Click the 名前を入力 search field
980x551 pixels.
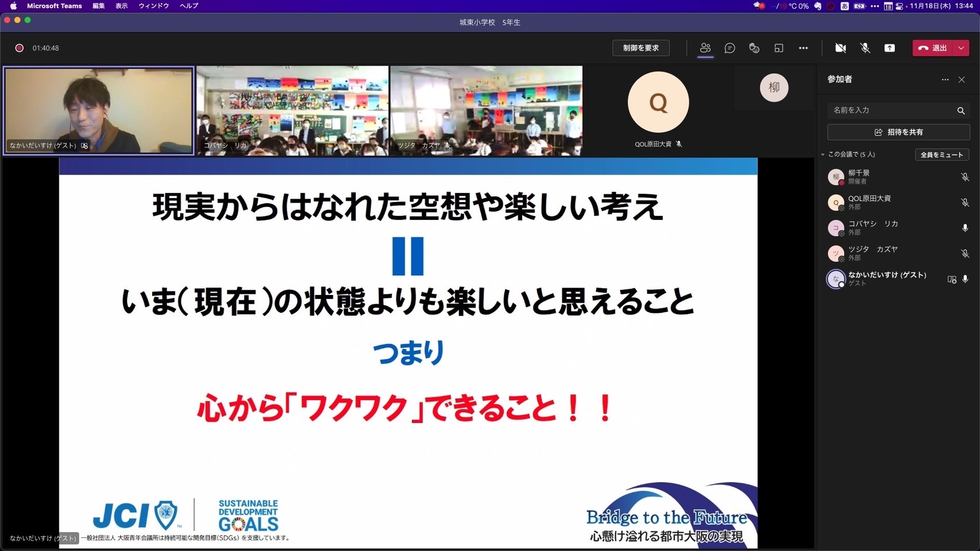[890, 110]
